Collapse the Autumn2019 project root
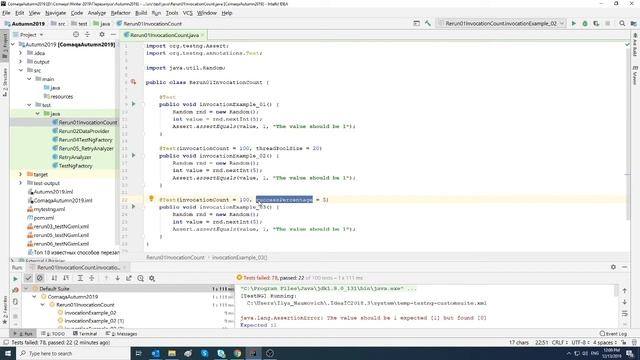Viewport: 640px width, 360px height. pos(13,44)
